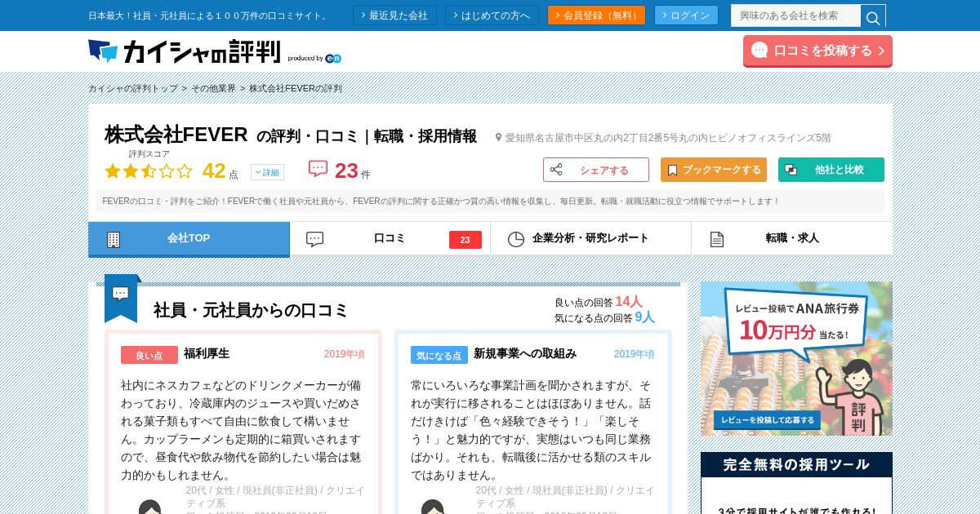Viewport: 980px width, 514px height.
Task: Click the company address text
Action: 668,138
